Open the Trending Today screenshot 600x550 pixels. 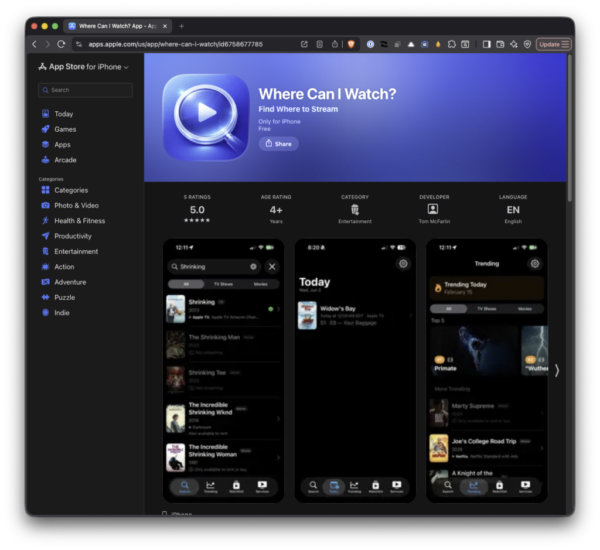(x=487, y=370)
